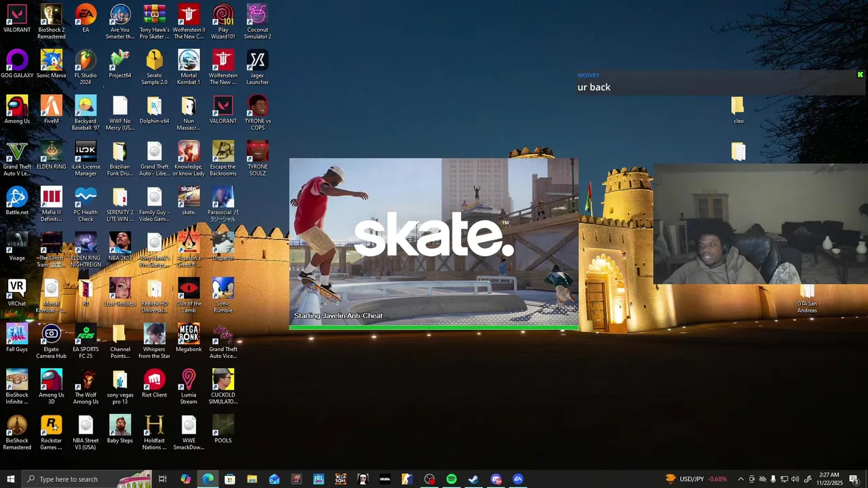Launch Escape the Backrooms icon

pos(223,158)
